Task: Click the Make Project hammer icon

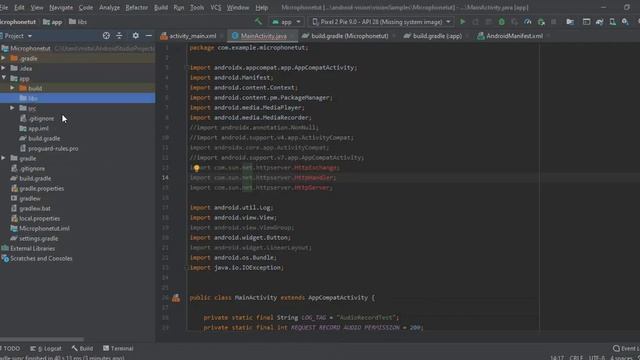Action: pos(258,21)
